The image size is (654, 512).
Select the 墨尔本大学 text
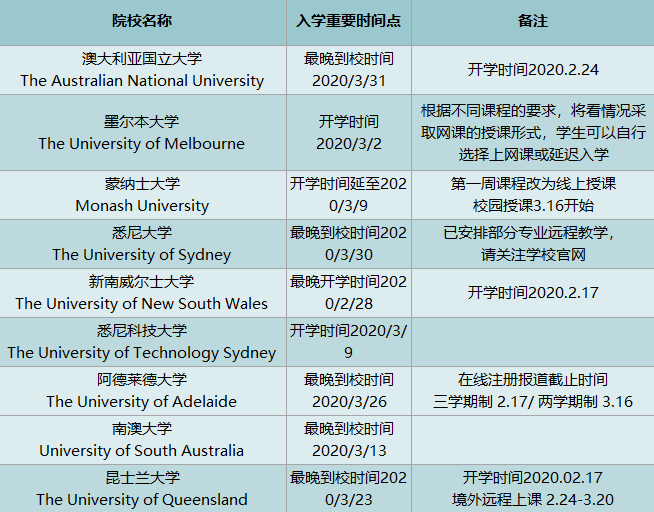point(142,122)
